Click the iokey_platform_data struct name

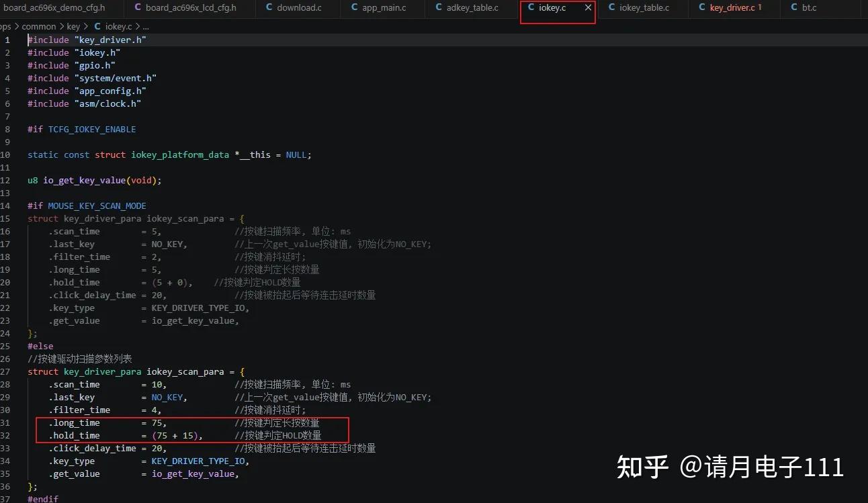click(180, 154)
